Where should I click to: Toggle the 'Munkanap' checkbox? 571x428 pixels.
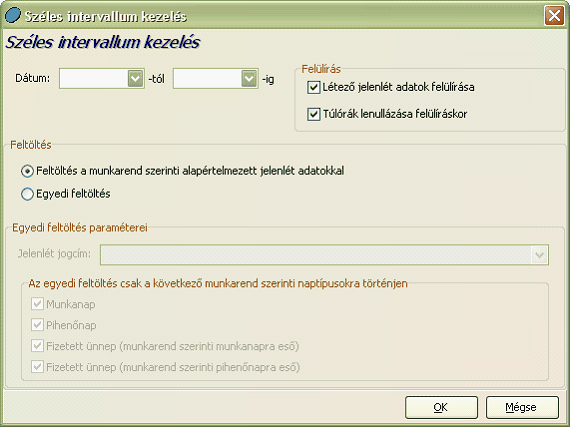[x=38, y=304]
